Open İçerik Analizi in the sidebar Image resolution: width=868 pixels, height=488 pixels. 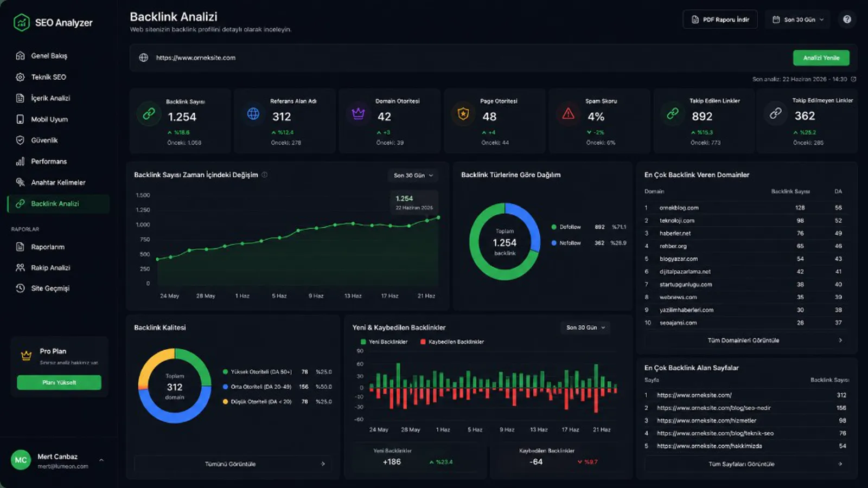pyautogui.click(x=59, y=98)
